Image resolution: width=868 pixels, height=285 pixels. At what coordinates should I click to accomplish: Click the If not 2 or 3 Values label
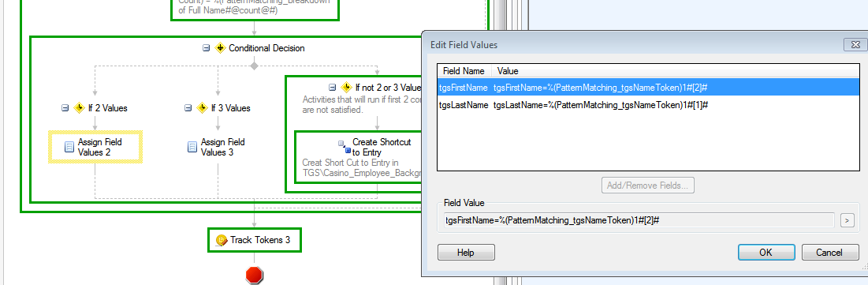(x=388, y=87)
